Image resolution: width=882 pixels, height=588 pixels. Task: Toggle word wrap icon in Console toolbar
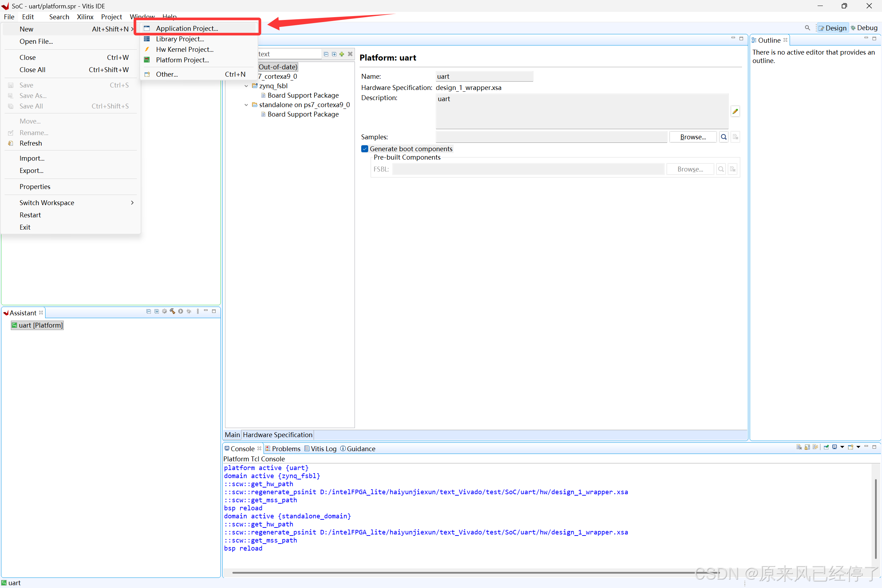[815, 447]
